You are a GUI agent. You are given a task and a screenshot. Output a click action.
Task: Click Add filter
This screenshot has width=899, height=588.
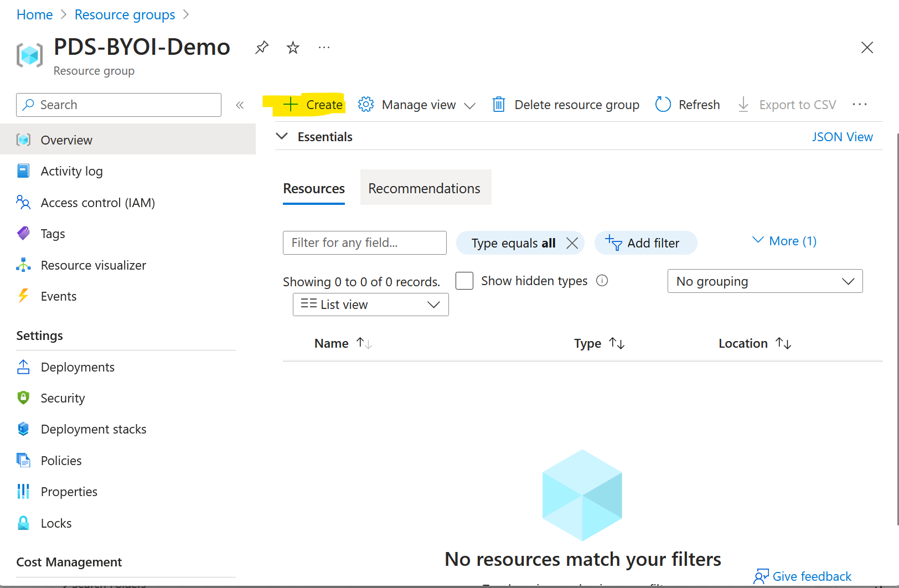pyautogui.click(x=645, y=243)
